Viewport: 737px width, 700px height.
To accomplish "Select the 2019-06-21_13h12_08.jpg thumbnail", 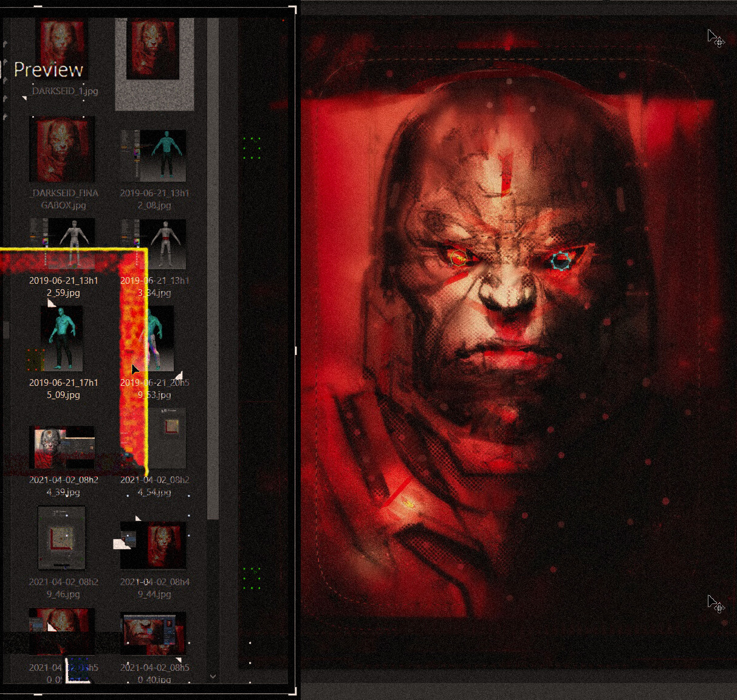I will pyautogui.click(x=153, y=156).
